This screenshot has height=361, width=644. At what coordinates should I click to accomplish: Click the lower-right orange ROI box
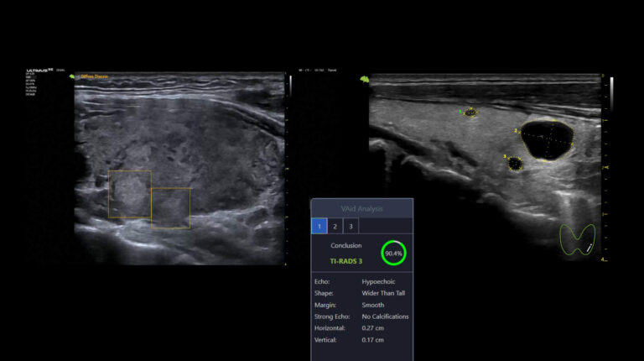(170, 208)
